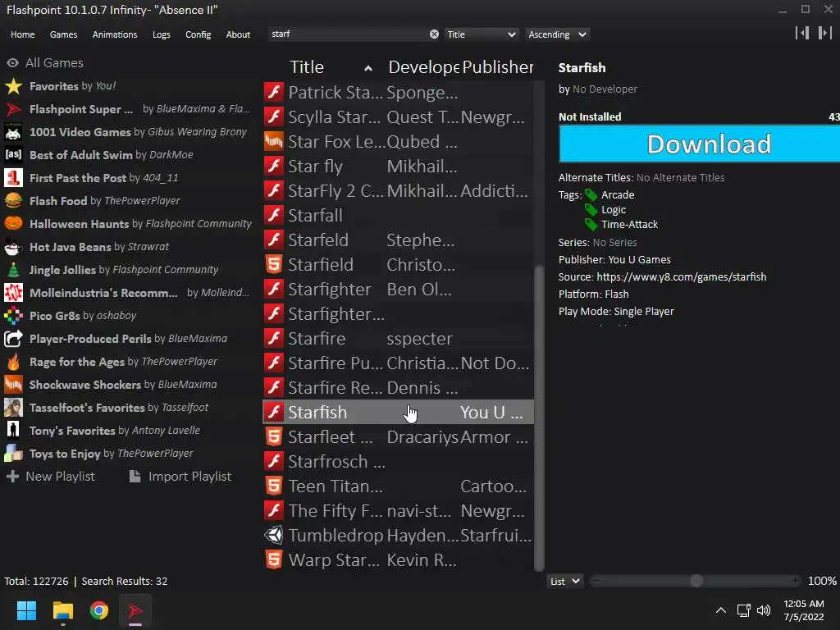The height and width of the screenshot is (630, 840).
Task: Open the Config tab
Action: pyautogui.click(x=199, y=34)
